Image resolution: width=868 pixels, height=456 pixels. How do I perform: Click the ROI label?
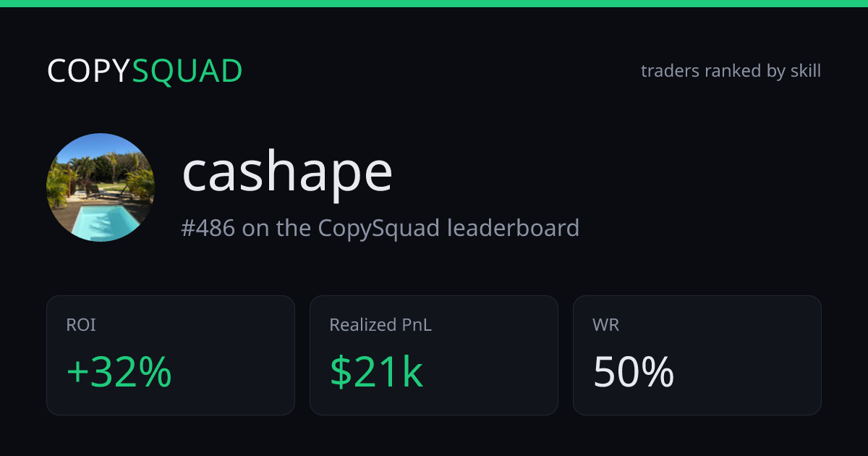81,325
